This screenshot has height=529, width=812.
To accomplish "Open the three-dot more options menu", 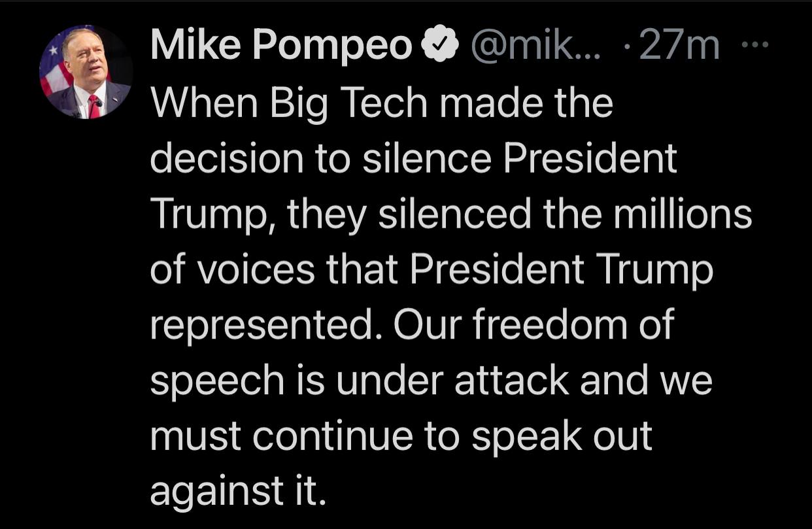I will coord(756,46).
